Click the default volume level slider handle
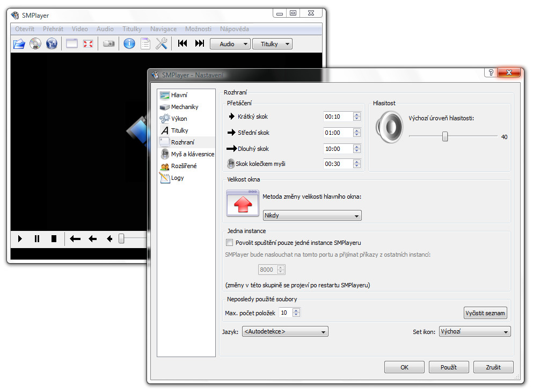533x392 pixels. pyautogui.click(x=445, y=137)
